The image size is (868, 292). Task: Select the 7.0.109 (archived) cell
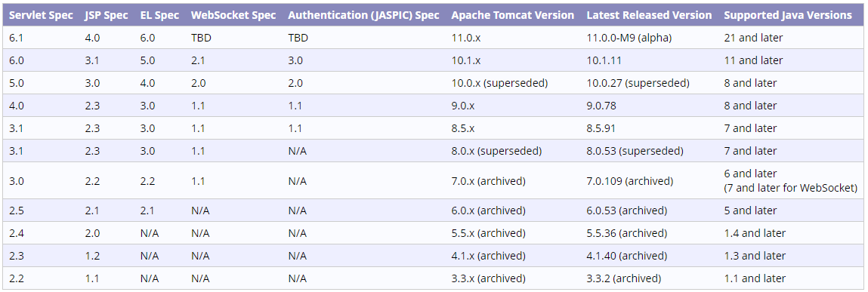[629, 181]
